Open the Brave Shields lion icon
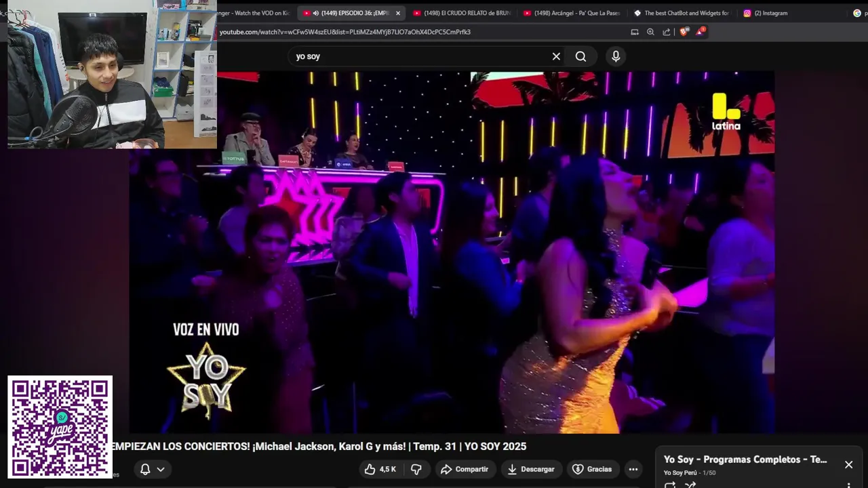Viewport: 868px width, 488px height. (684, 32)
